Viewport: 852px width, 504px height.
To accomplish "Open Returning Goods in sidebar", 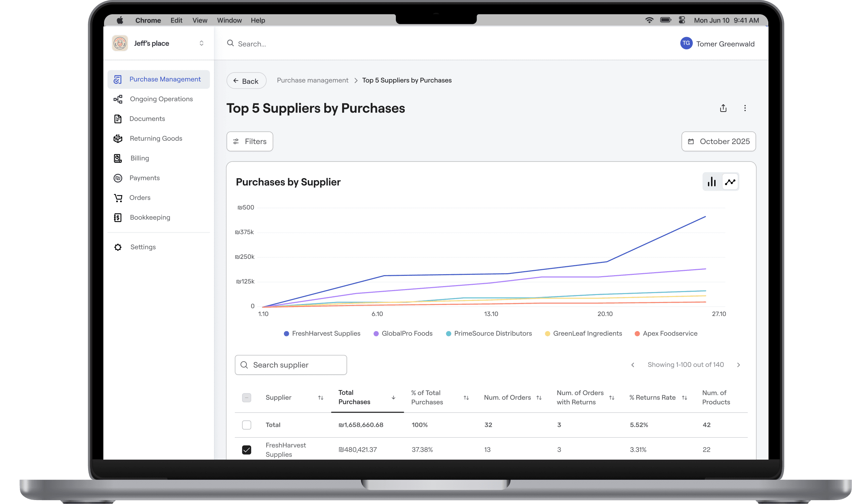I will pyautogui.click(x=156, y=138).
